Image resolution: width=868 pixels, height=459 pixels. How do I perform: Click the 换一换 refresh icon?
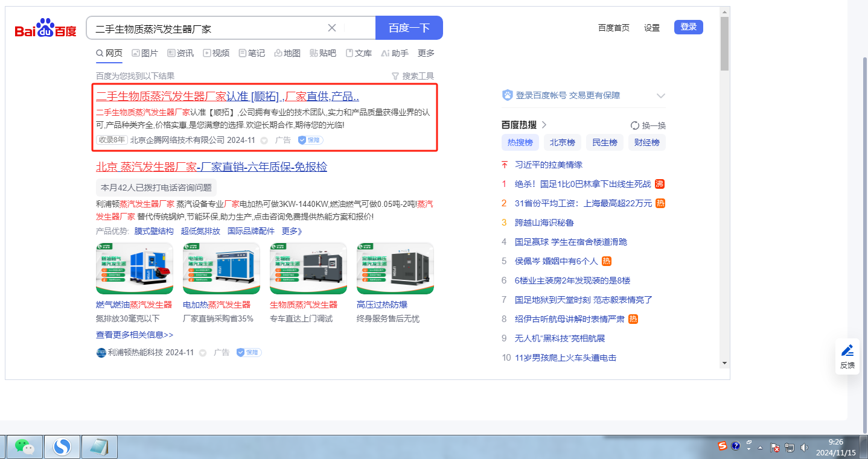[635, 125]
